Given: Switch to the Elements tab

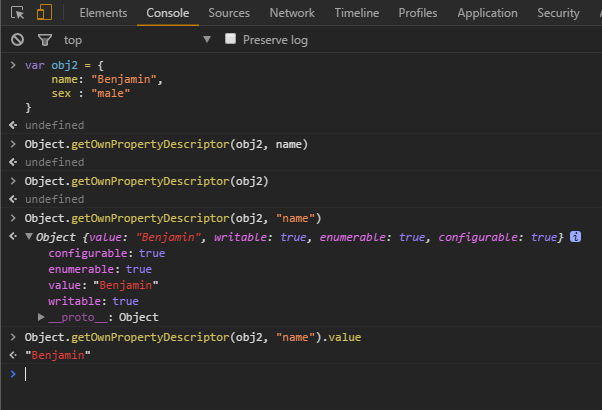Looking at the screenshot, I should (x=102, y=13).
